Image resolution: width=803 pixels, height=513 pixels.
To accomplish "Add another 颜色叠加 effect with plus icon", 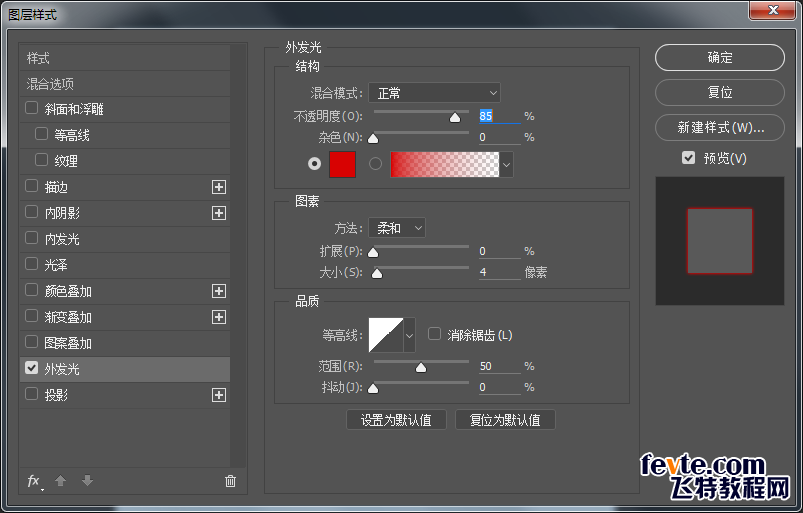I will click(x=219, y=291).
